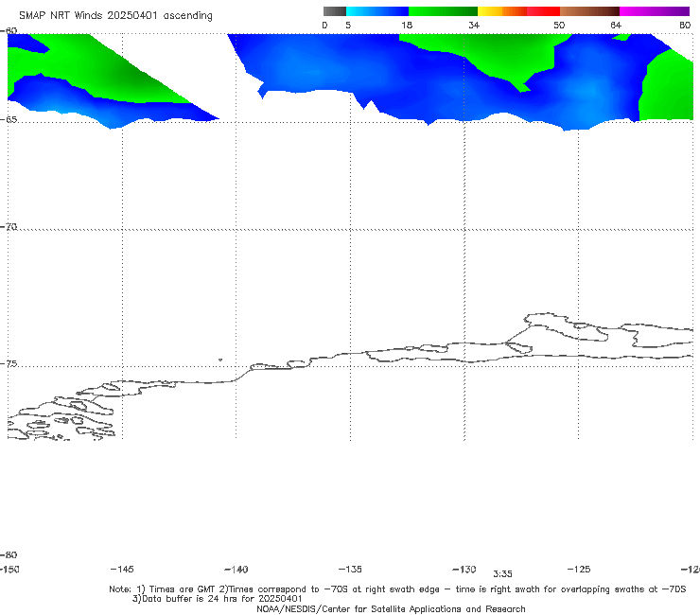The height and width of the screenshot is (615, 700).
Task: Click the cyan-blue segment of the color bar
Action: [377, 11]
